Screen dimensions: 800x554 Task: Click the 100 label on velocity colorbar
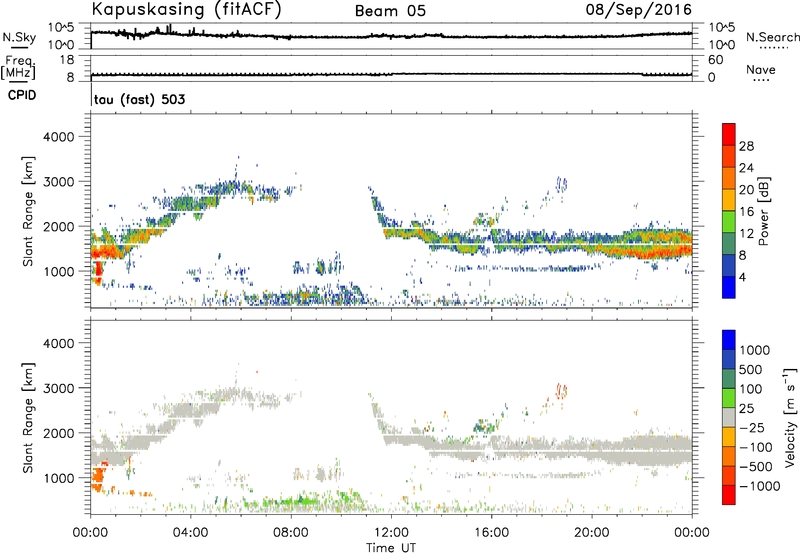pos(751,389)
